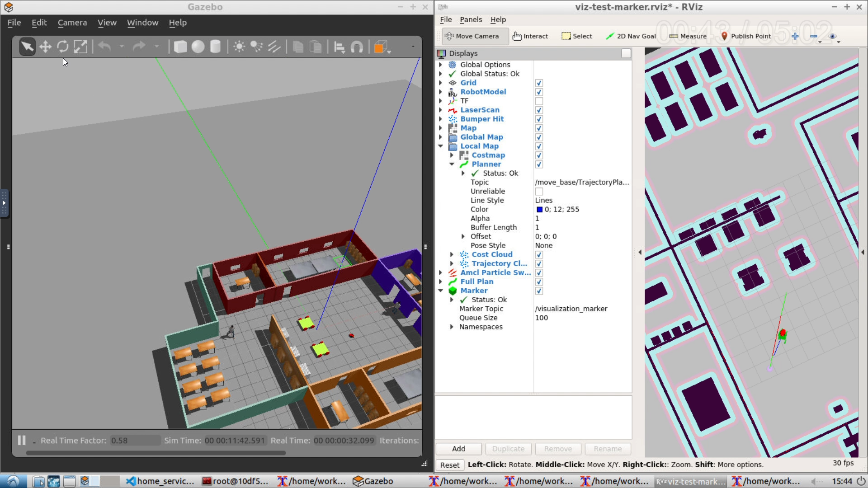Change Gazebo view angle orange cube

[x=380, y=47]
